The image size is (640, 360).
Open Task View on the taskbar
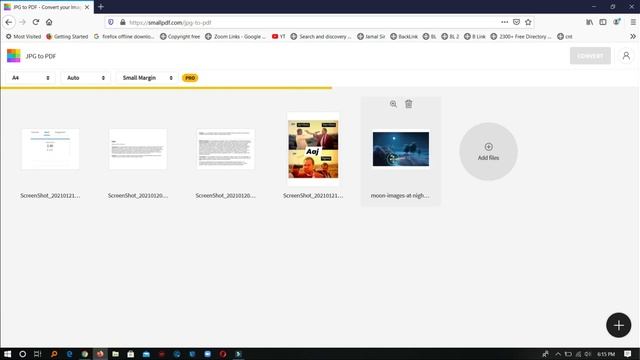click(x=38, y=354)
